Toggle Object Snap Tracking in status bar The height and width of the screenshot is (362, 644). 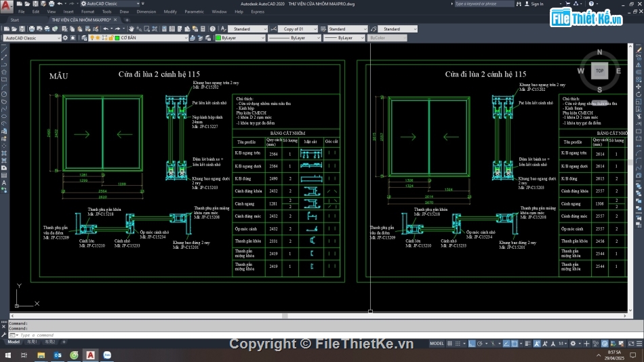506,344
